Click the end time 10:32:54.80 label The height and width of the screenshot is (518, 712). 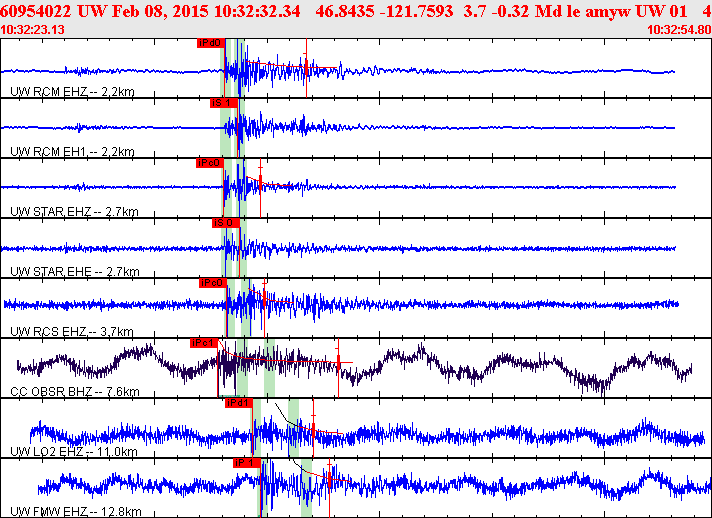click(679, 30)
